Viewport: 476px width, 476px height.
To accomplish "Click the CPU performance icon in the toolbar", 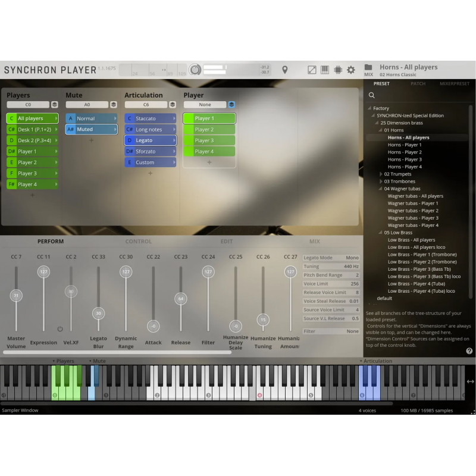I will 337,70.
